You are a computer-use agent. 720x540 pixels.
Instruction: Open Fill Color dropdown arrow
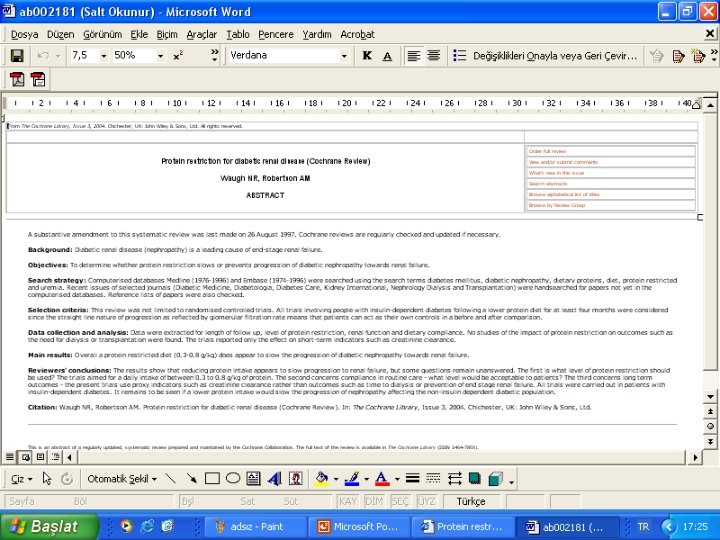click(336, 479)
